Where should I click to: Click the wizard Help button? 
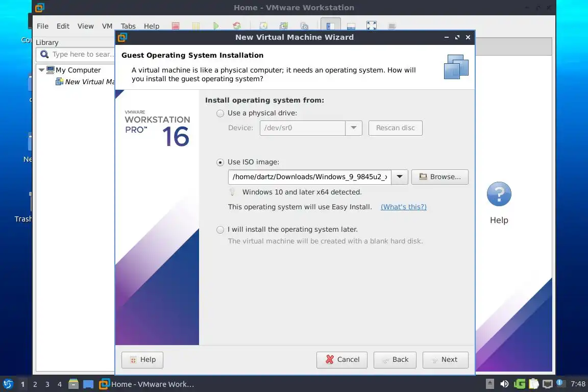[x=142, y=360]
